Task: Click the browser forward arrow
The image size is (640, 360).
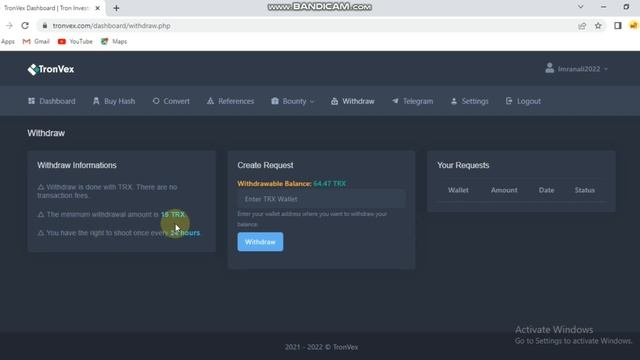Action: click(9, 26)
